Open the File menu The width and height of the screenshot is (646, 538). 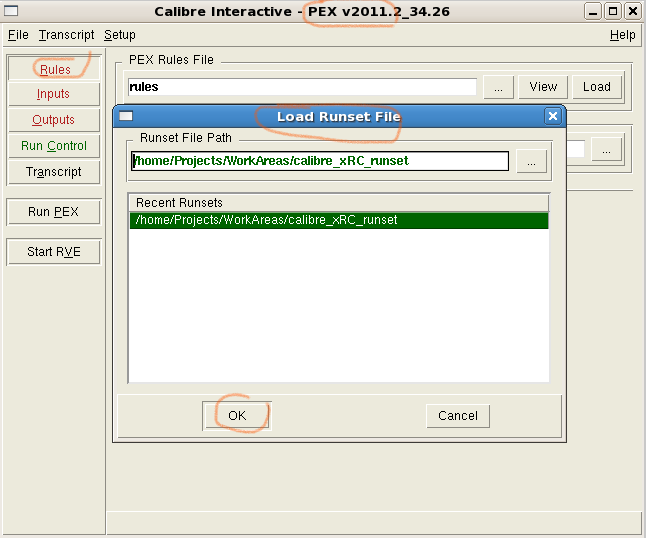point(18,35)
